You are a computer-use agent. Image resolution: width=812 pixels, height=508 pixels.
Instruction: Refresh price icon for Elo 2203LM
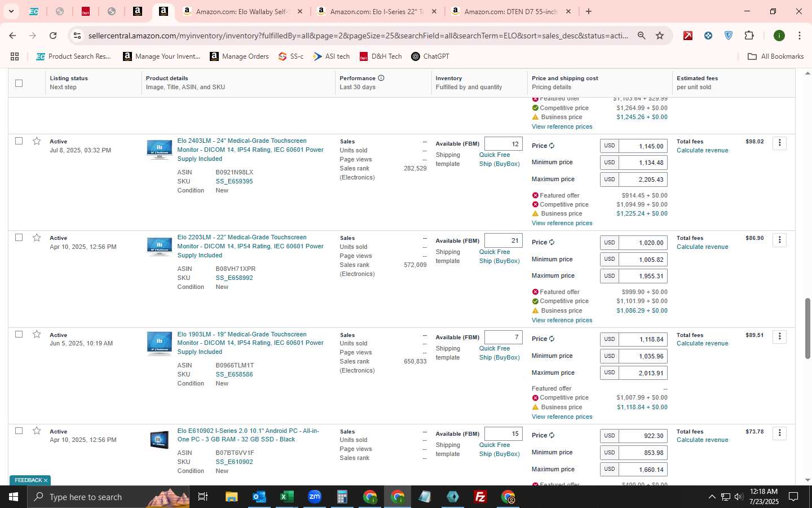(551, 242)
